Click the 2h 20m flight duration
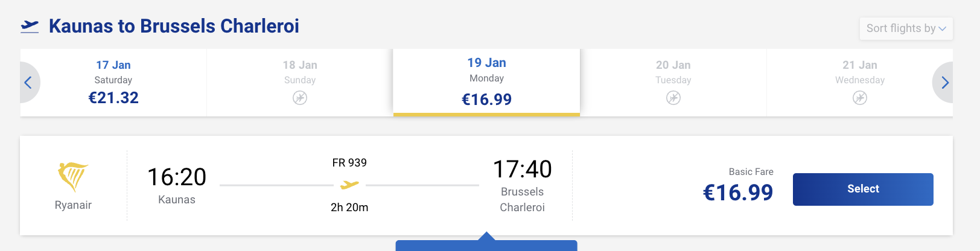 (349, 208)
